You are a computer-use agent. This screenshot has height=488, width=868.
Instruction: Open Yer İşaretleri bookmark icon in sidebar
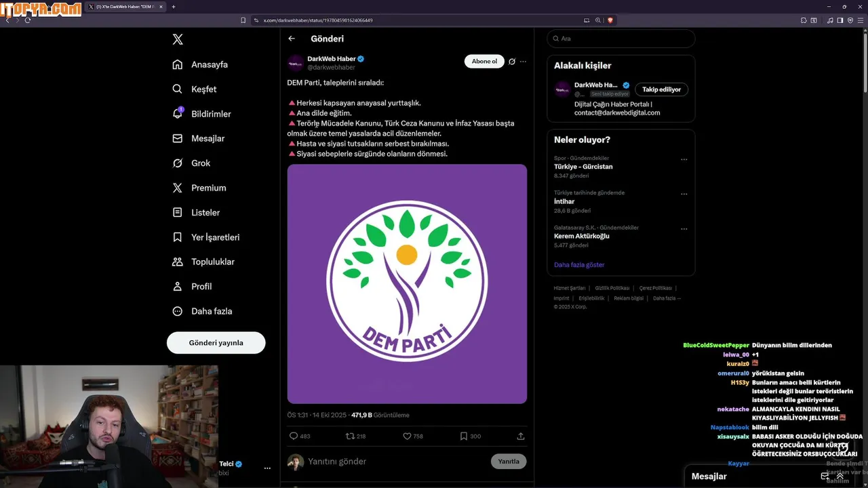177,237
